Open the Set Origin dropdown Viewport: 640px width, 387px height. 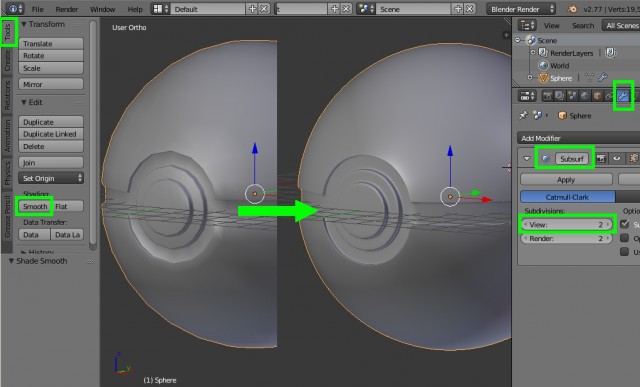coord(51,178)
